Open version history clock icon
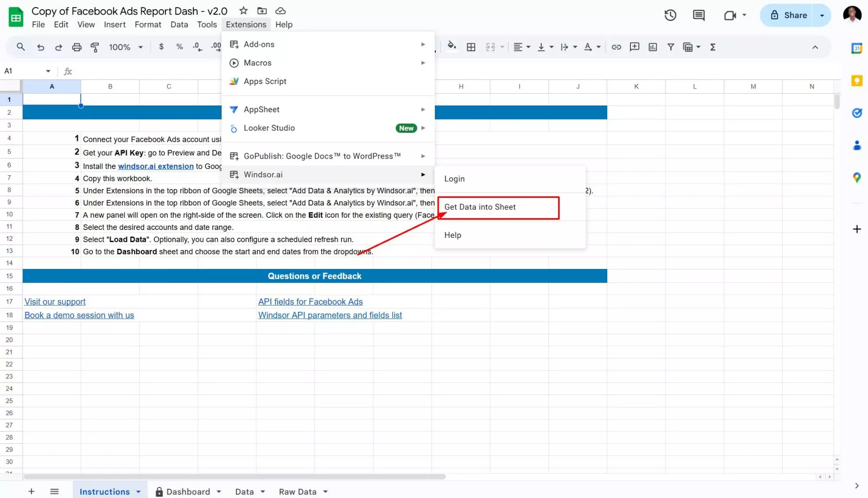The image size is (868, 498). pyautogui.click(x=670, y=15)
